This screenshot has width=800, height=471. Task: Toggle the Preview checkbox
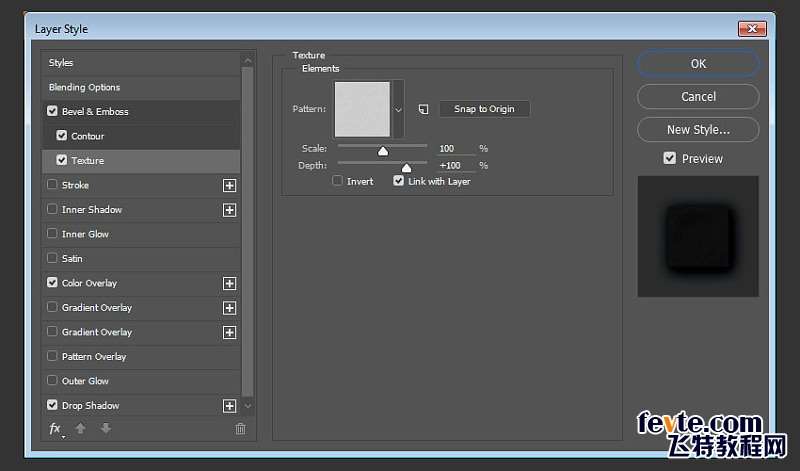pyautogui.click(x=669, y=158)
